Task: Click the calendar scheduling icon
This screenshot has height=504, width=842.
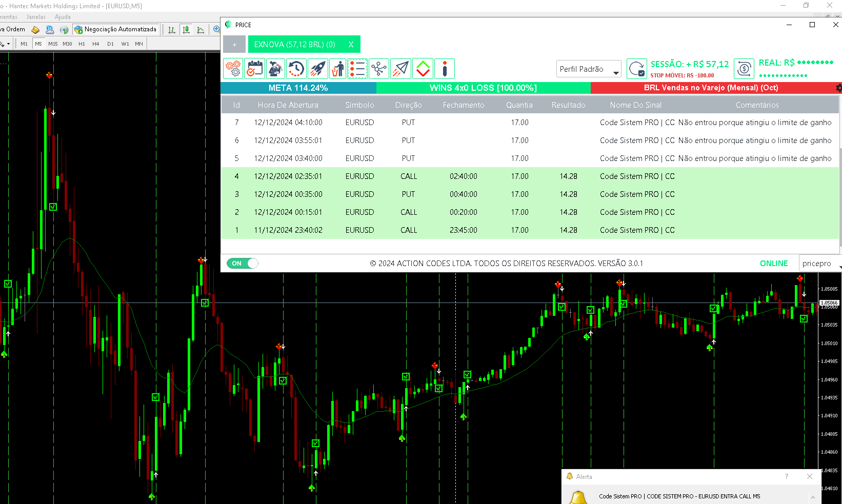Action: (x=254, y=68)
